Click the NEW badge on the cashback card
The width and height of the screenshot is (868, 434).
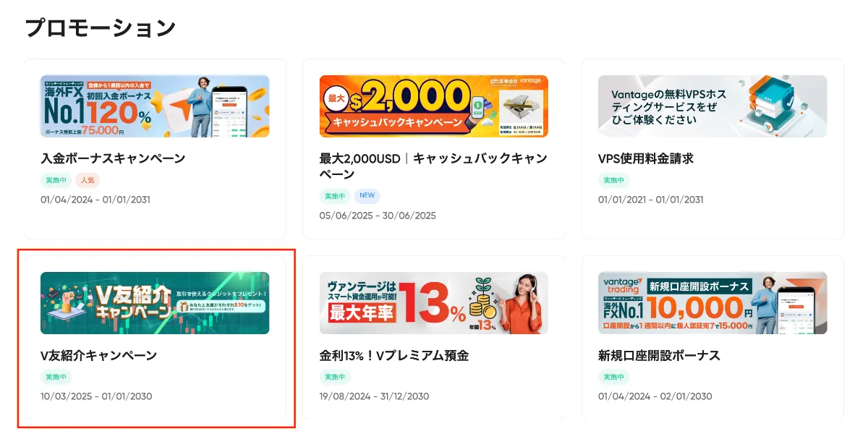pyautogui.click(x=367, y=196)
